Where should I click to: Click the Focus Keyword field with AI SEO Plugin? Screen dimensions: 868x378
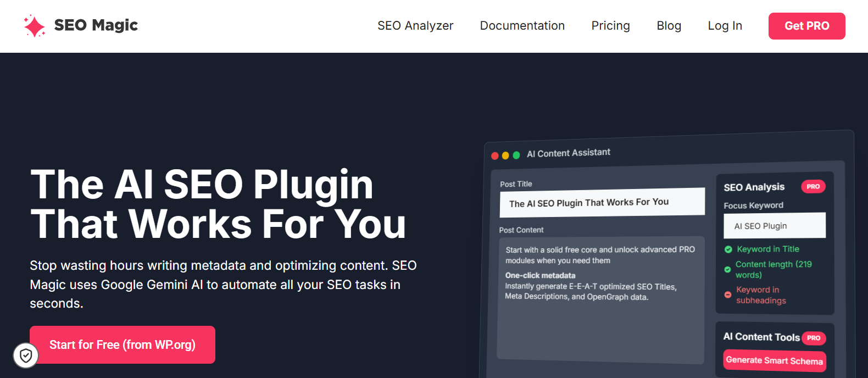(x=775, y=225)
